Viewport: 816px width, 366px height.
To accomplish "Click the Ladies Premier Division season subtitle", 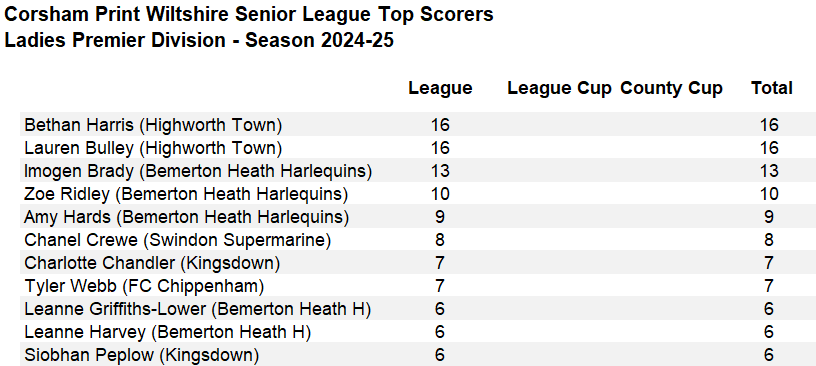I will point(199,40).
